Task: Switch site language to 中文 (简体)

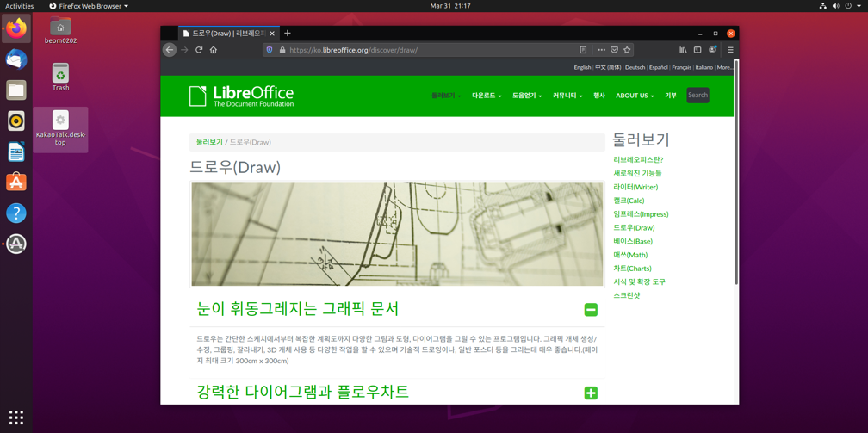Action: (x=608, y=67)
